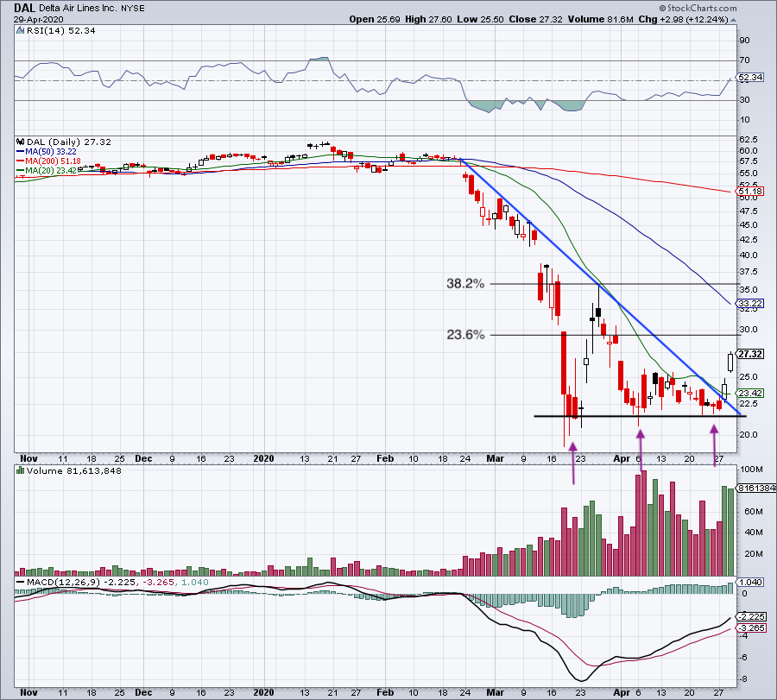777x700 pixels.
Task: Click the Chg +2.98 (+12.24%) value
Action: (684, 19)
